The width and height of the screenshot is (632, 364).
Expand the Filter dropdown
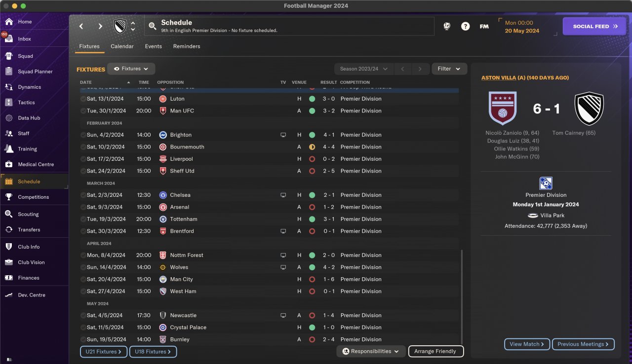pos(449,69)
